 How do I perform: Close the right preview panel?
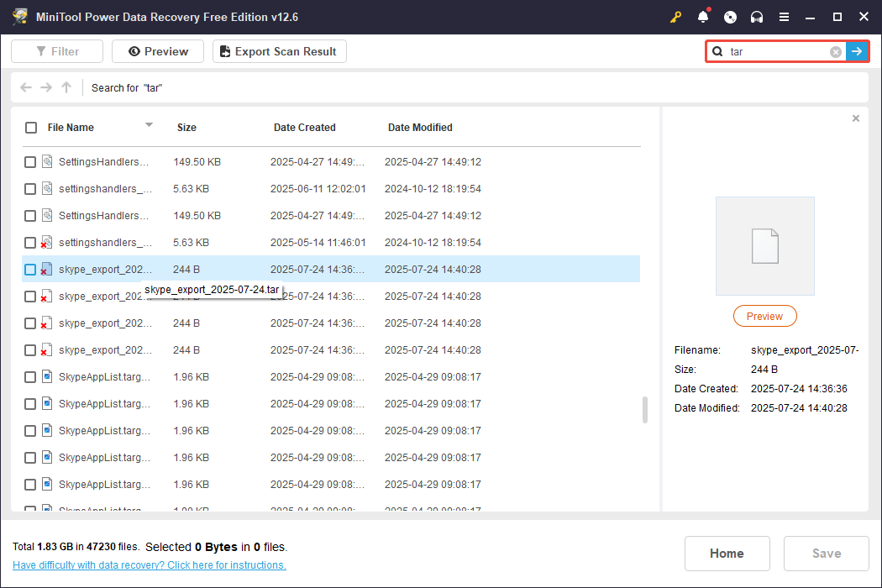(x=855, y=118)
